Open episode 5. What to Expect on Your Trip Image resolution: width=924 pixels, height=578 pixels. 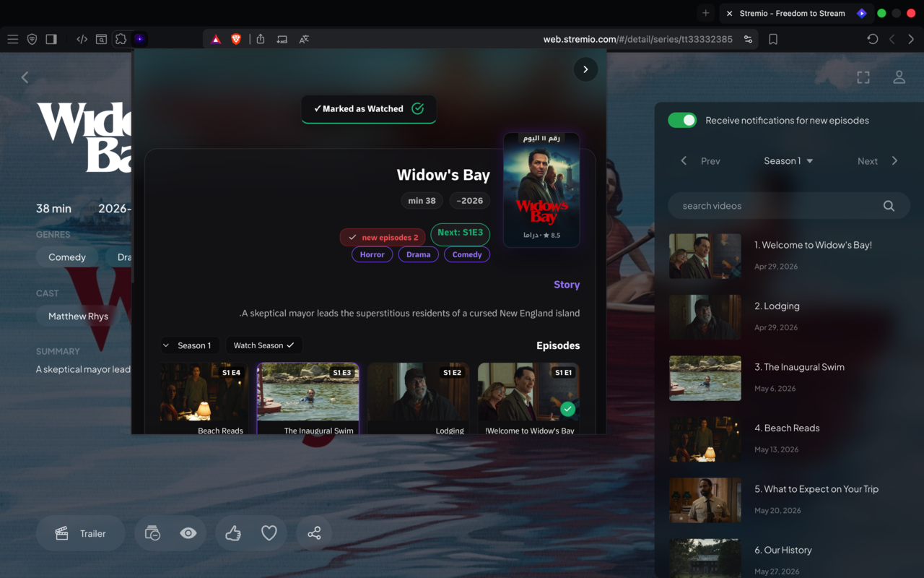click(789, 500)
